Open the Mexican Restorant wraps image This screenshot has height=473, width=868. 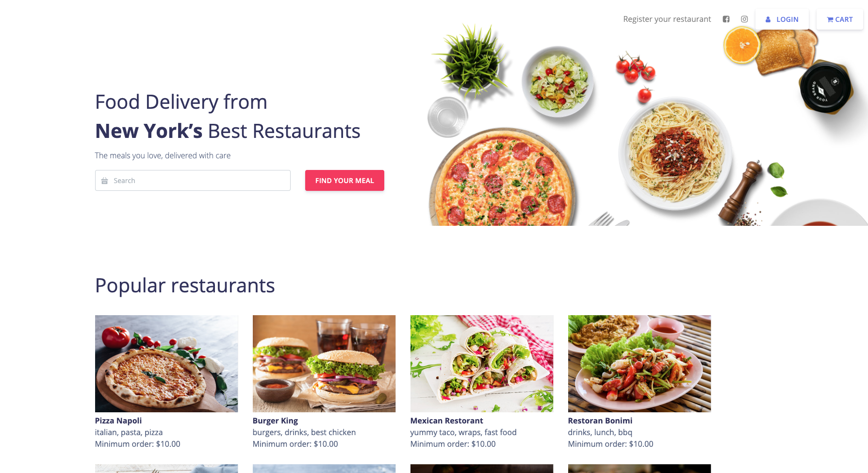click(482, 364)
